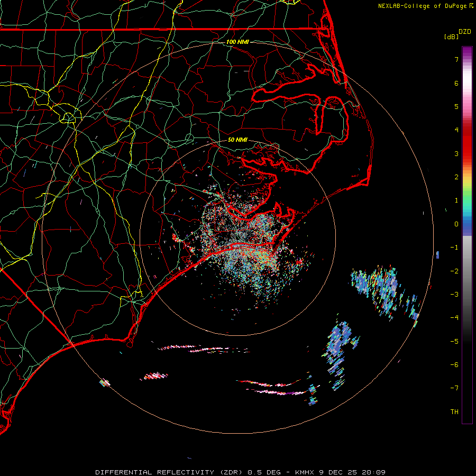The image size is (476, 476).
Task: Click the -2 value on the color scale
Action: point(454,271)
